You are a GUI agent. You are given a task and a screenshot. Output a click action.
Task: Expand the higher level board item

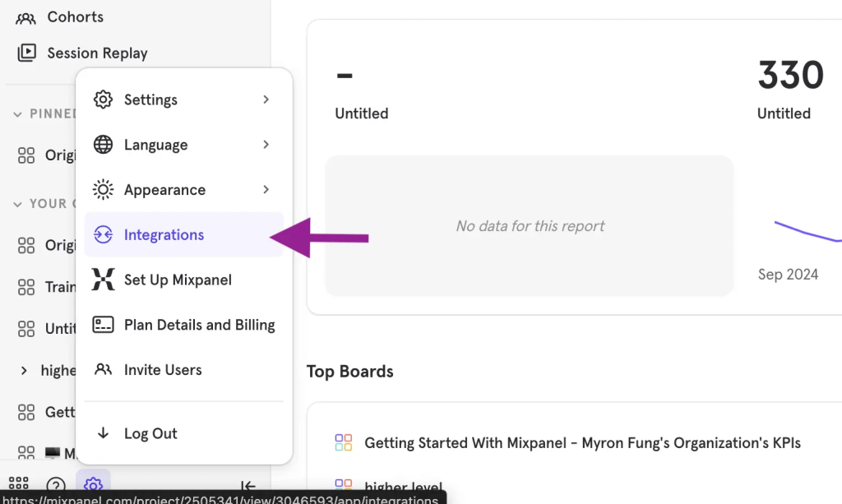click(23, 370)
